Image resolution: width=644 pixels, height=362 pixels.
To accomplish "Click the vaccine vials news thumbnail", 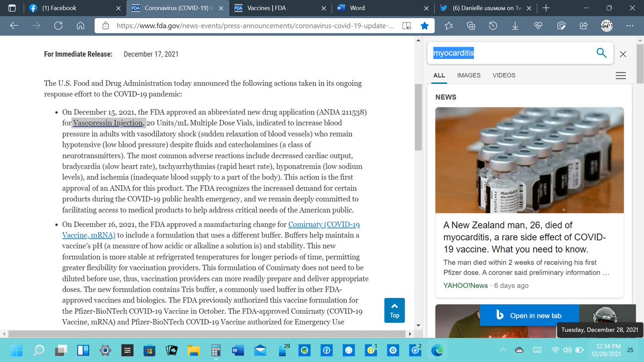I will point(529,160).
